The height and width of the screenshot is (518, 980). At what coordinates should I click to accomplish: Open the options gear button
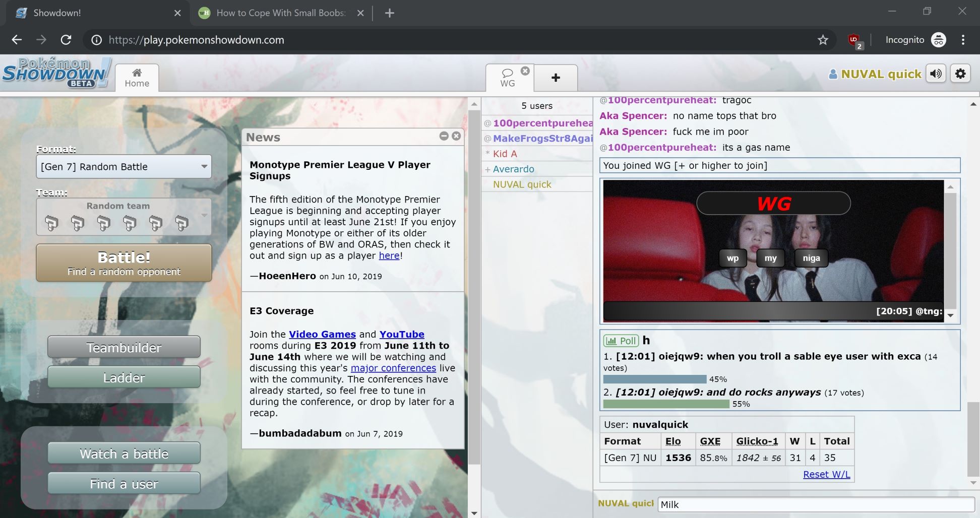960,74
